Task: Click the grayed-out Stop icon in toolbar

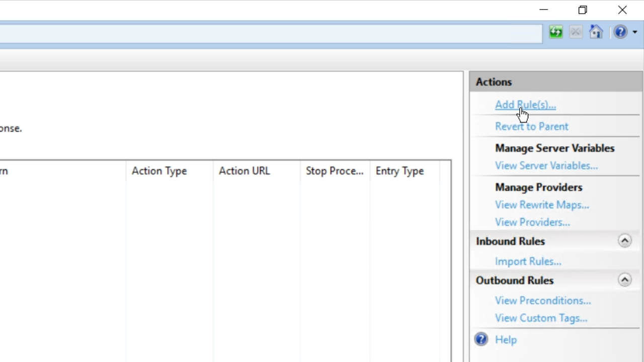Action: coord(576,32)
